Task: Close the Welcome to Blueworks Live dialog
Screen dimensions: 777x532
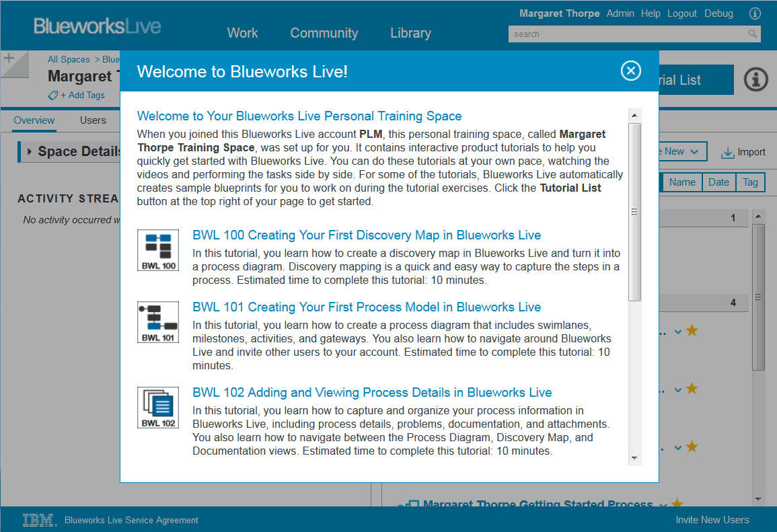Action: (x=630, y=71)
